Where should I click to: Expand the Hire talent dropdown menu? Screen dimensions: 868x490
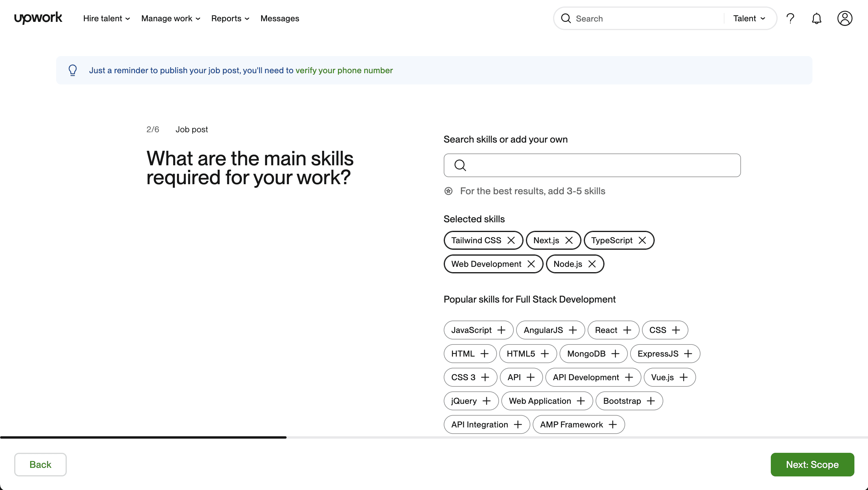point(107,19)
